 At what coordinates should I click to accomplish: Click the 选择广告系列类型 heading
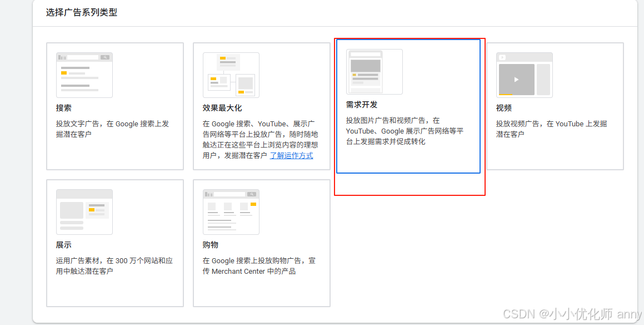click(x=82, y=12)
